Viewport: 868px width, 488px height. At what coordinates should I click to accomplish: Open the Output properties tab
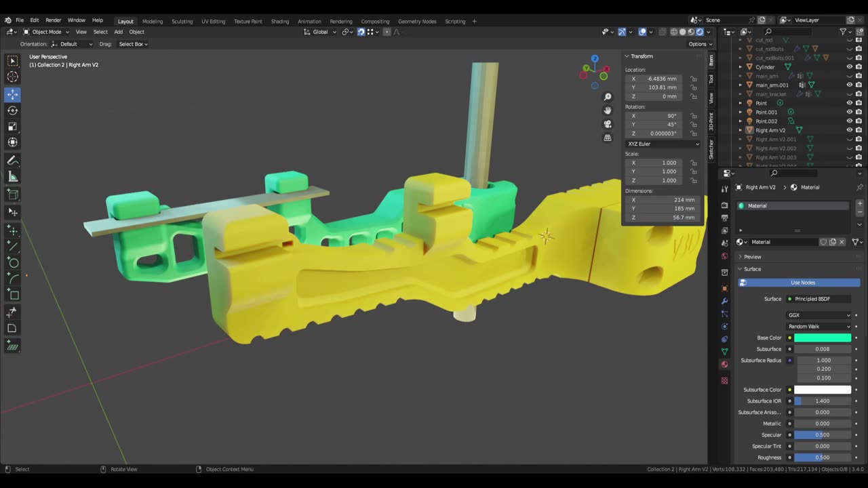[724, 218]
